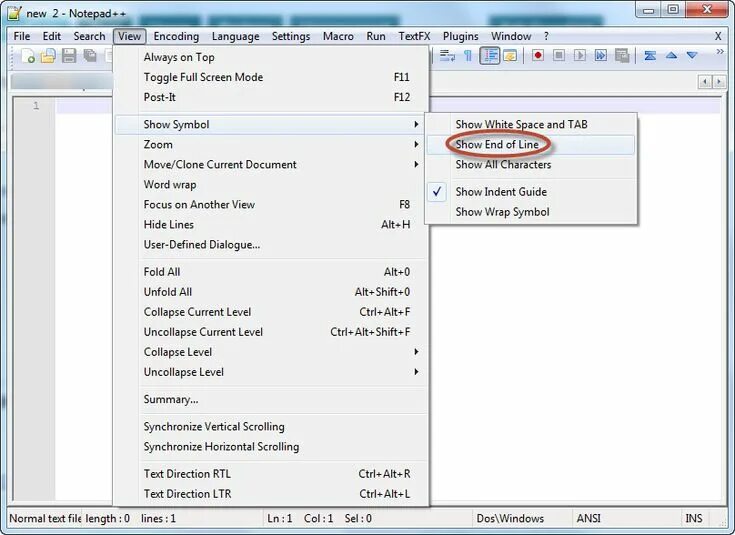Expand the toolbar overflow chevron
This screenshot has height=535, width=735.
click(x=720, y=52)
